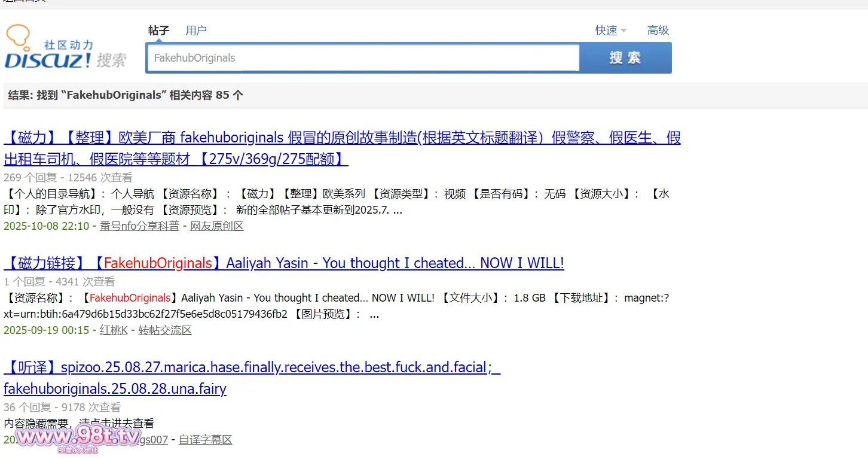
Task: Go to the 自译字幕区 forum section
Action: point(205,440)
